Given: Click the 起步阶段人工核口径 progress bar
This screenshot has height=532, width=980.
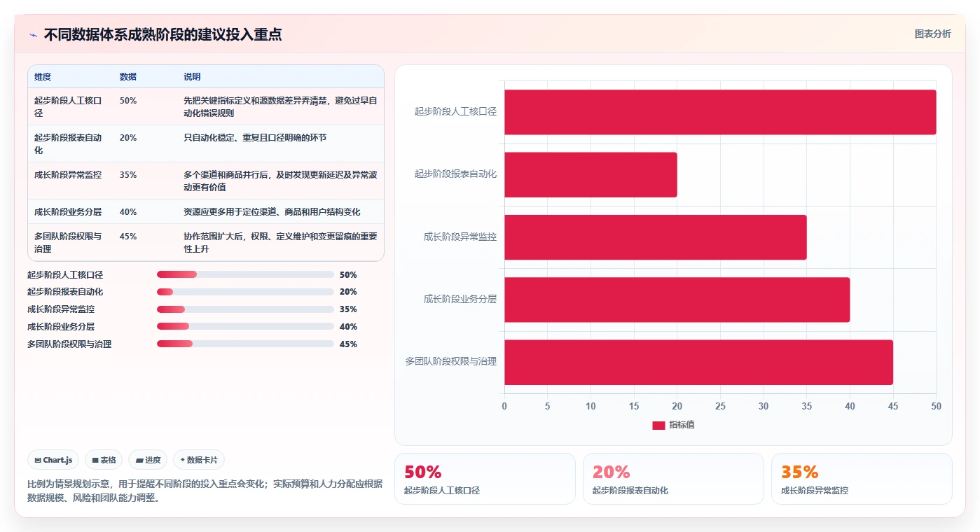Looking at the screenshot, I should click(245, 275).
